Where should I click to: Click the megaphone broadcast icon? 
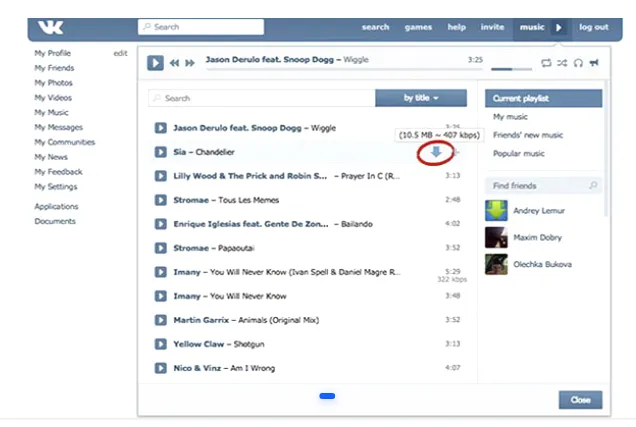pyautogui.click(x=594, y=63)
